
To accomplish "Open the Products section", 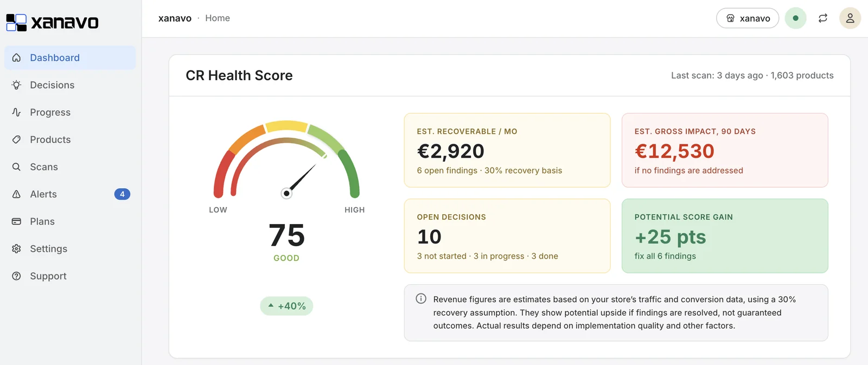I will click(70, 139).
